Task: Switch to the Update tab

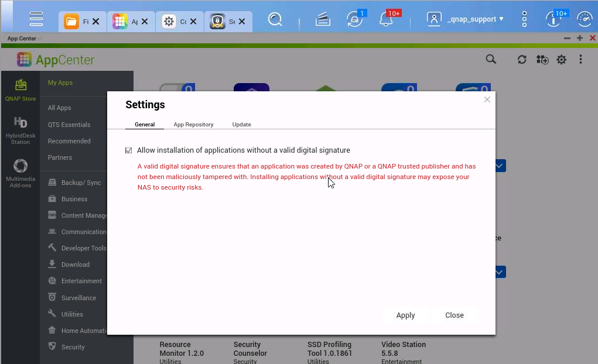Action: [241, 124]
